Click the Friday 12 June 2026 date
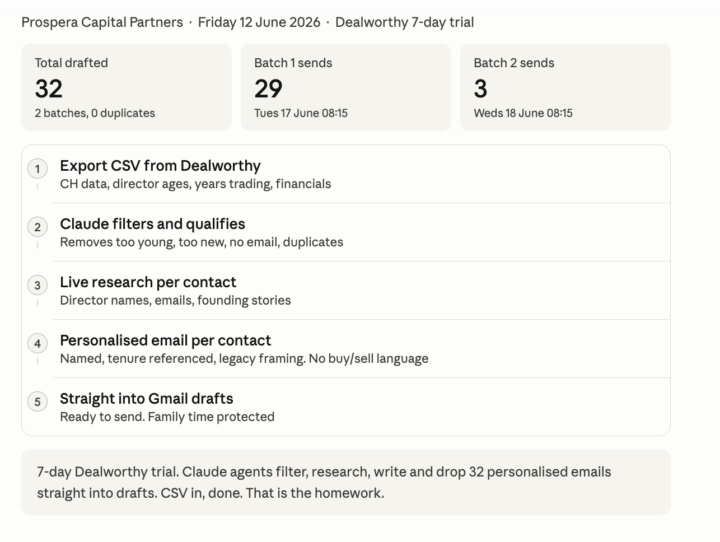This screenshot has height=542, width=720. pyautogui.click(x=259, y=22)
